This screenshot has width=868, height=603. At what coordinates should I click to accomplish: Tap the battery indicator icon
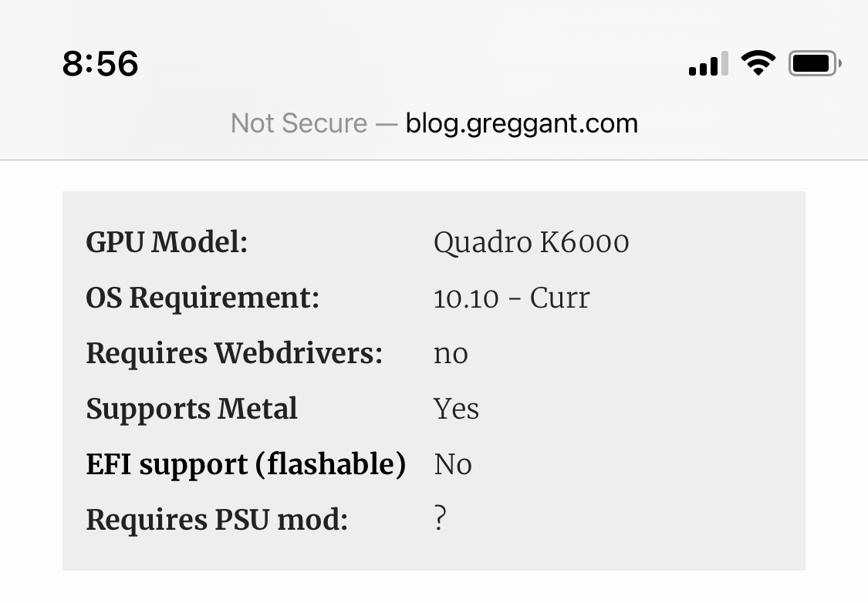pos(815,64)
